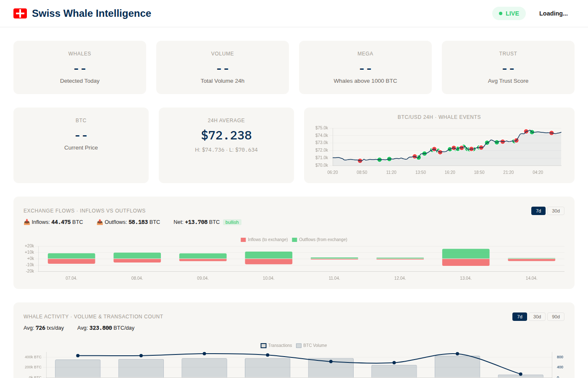Click the green dot in the LIVE indicator
The height and width of the screenshot is (378, 588).
pyautogui.click(x=500, y=13)
